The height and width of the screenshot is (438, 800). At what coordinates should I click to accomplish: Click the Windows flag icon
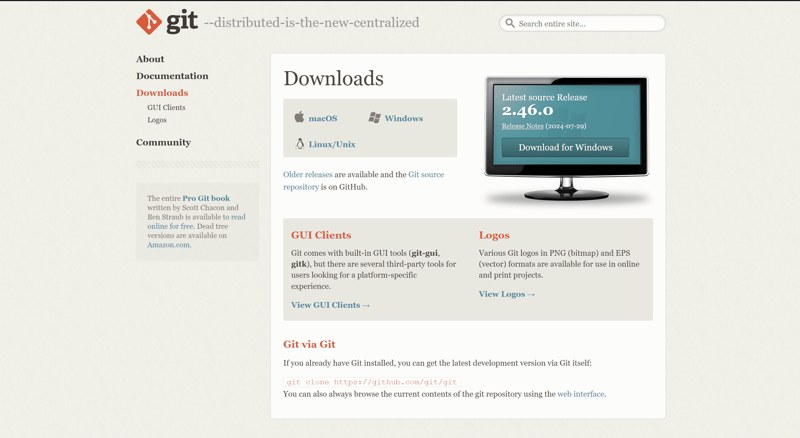(374, 117)
